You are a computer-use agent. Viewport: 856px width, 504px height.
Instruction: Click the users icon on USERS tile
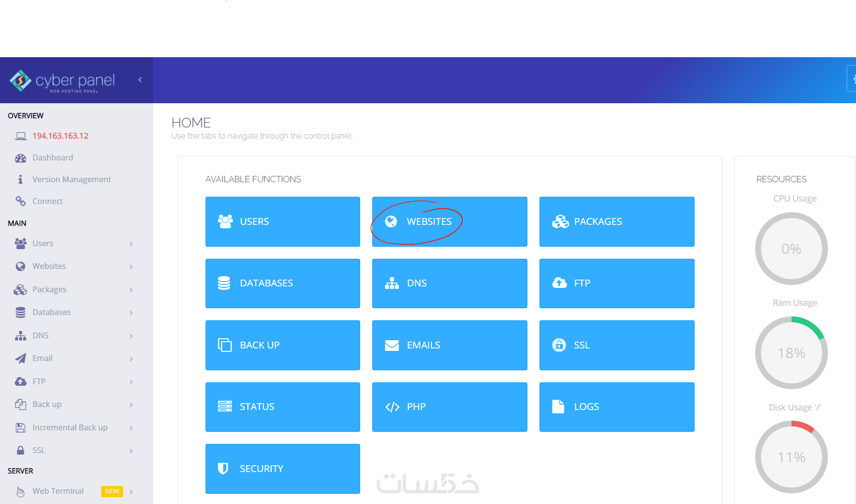tap(225, 221)
